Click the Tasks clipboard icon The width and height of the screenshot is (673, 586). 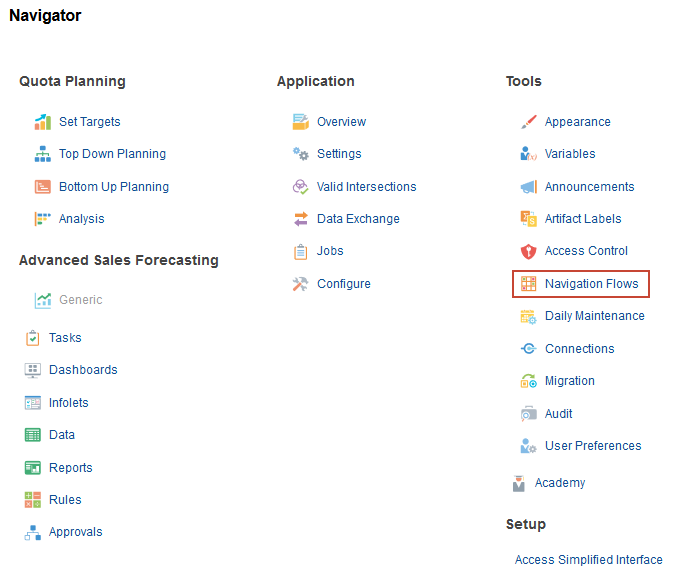32,338
